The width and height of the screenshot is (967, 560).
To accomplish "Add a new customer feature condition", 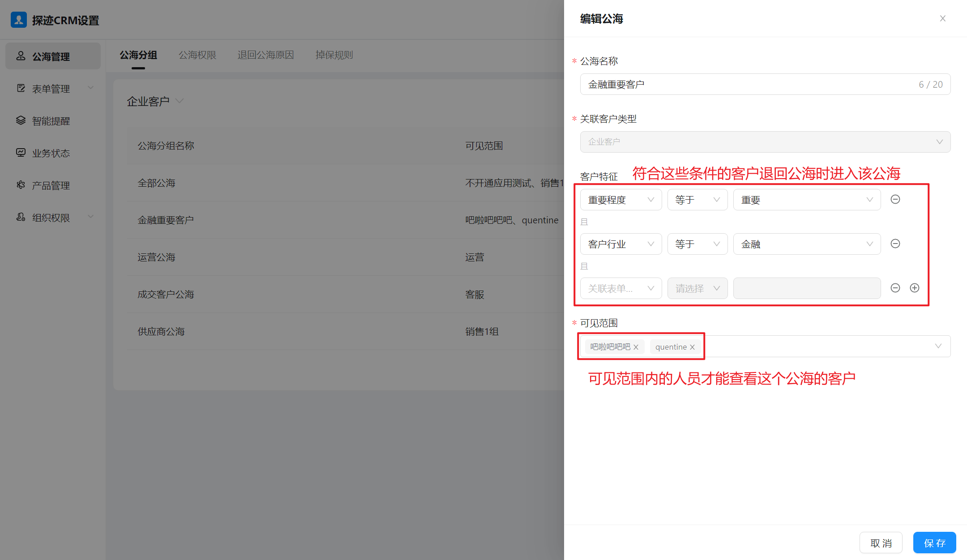I will pos(915,288).
